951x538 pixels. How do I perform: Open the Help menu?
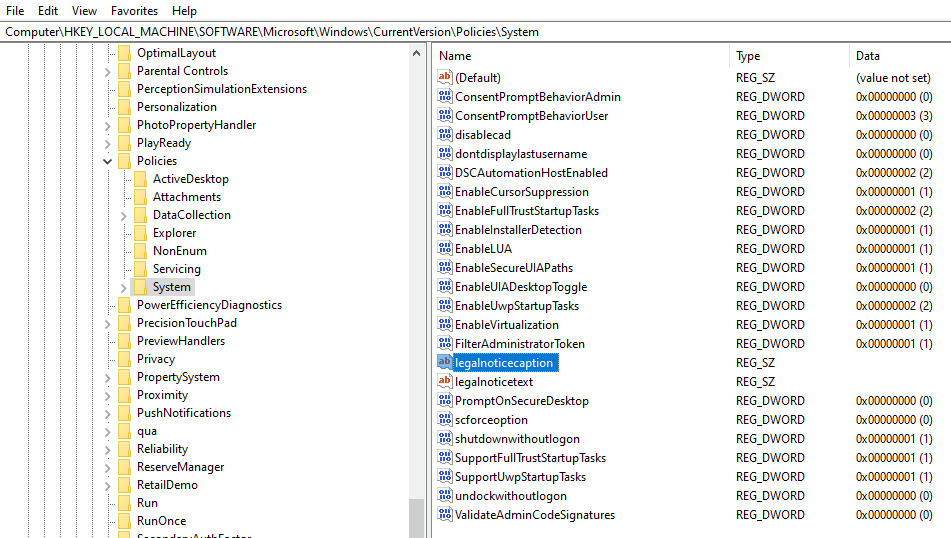tap(184, 11)
